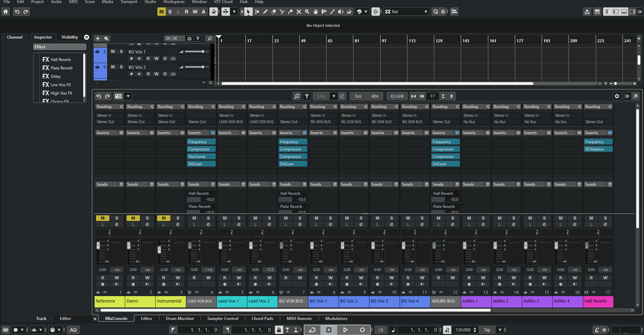Solo the LEAD VOX BUS channel
The width and height of the screenshot is (644, 335).
pyautogui.click(x=208, y=218)
